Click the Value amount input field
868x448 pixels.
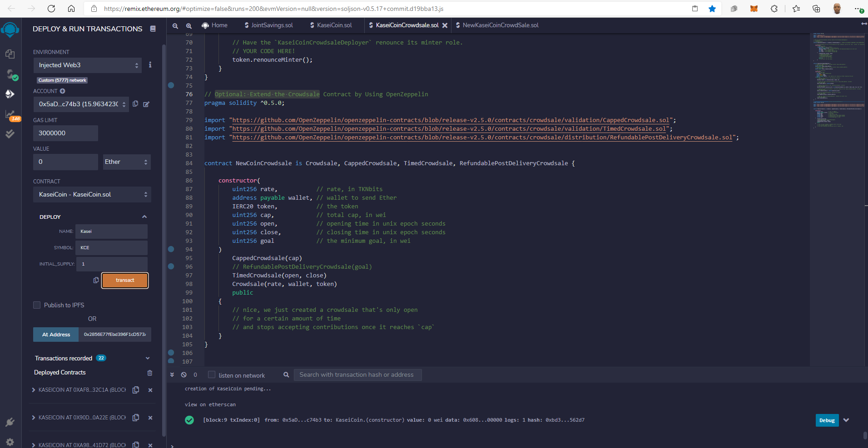[x=66, y=162]
